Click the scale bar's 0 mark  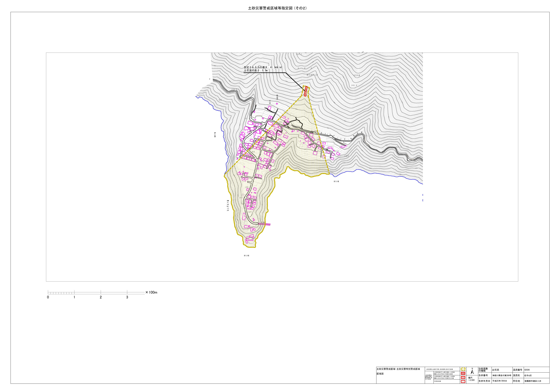tap(48, 297)
